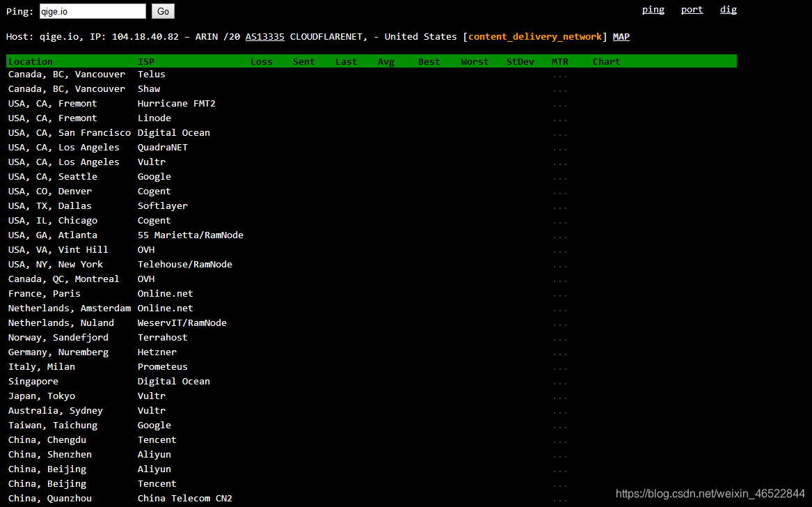Click the MTR dots in the Hetzner row
Image resolution: width=812 pixels, height=507 pixels.
(x=560, y=354)
